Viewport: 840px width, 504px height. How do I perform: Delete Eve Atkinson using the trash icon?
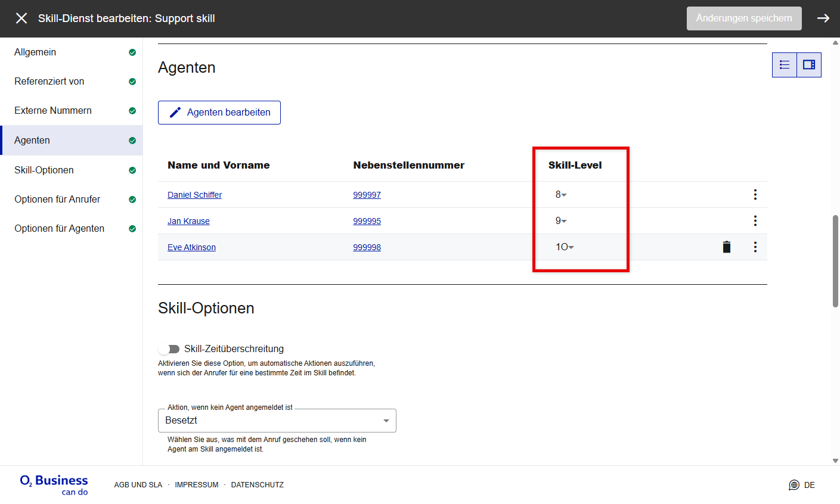726,247
